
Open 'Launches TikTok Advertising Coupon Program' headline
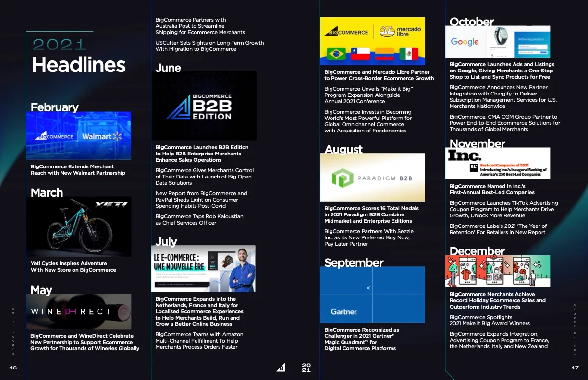pos(504,209)
